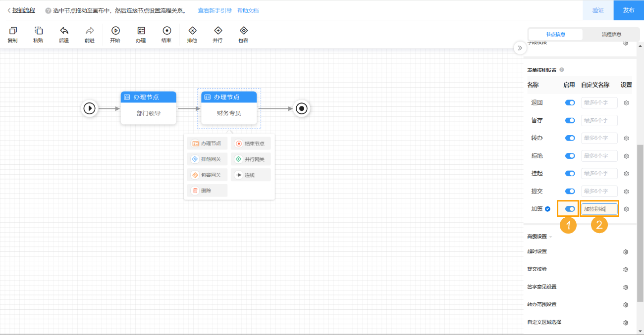Click the 加签别名 custom name input field

pyautogui.click(x=599, y=208)
